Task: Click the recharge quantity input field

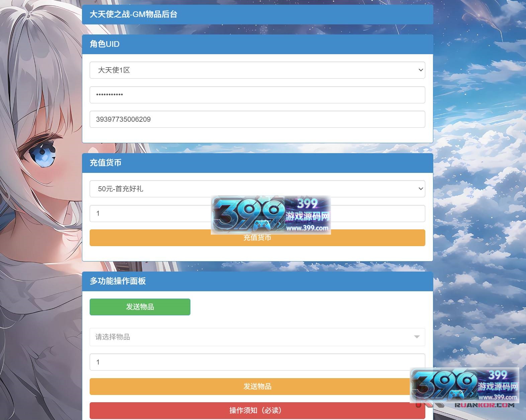Action: coord(257,213)
